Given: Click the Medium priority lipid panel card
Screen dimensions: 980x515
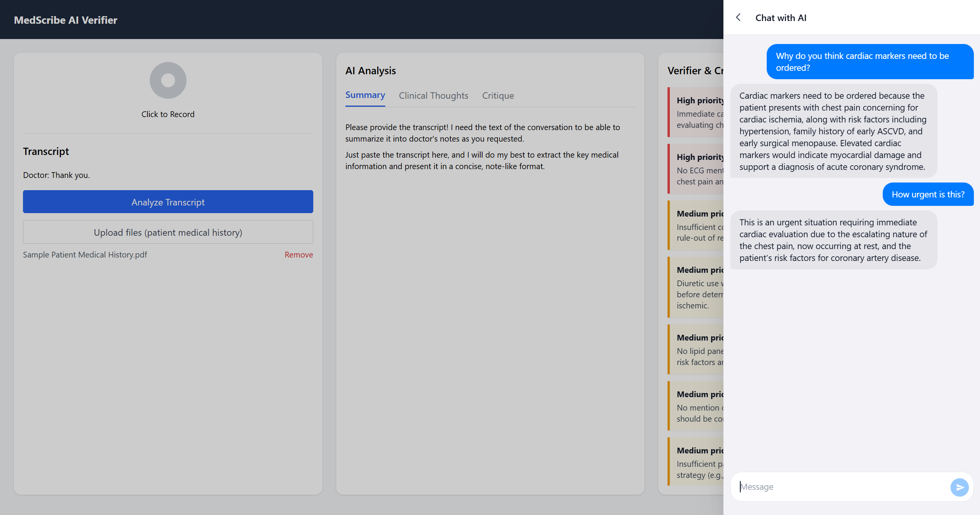Looking at the screenshot, I should point(696,349).
